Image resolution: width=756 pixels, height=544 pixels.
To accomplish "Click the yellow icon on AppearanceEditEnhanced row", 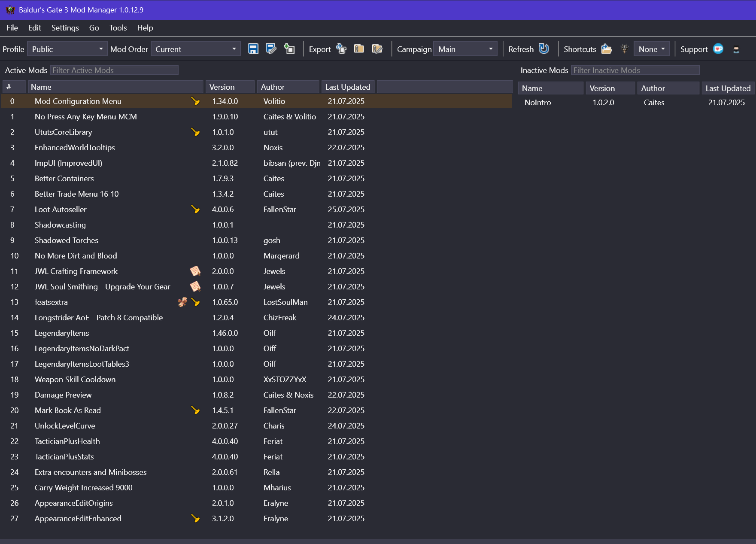I will pos(195,519).
